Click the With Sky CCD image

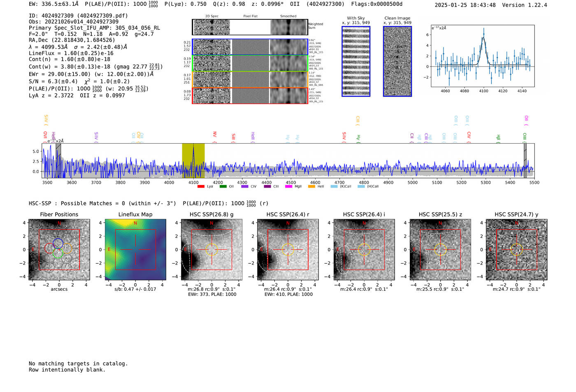click(356, 61)
